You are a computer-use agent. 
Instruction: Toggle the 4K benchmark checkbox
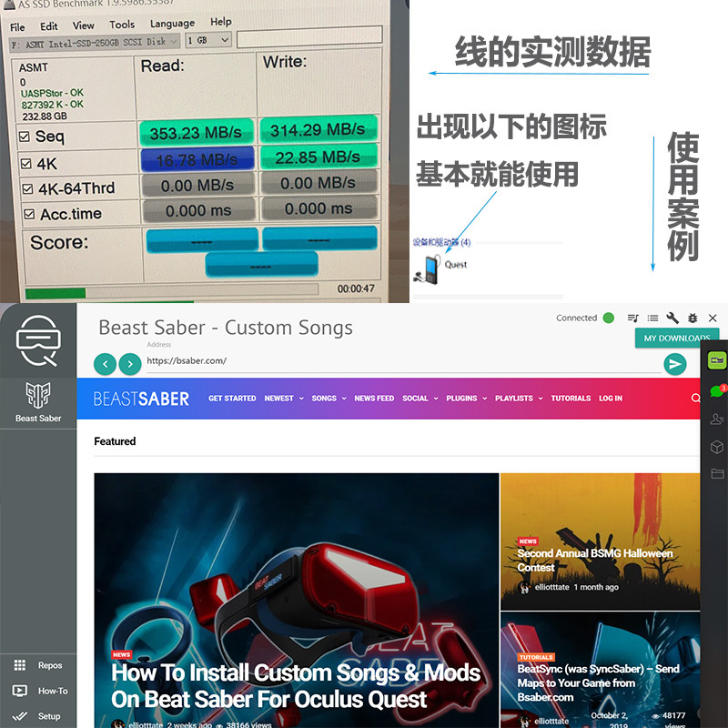[x=26, y=164]
